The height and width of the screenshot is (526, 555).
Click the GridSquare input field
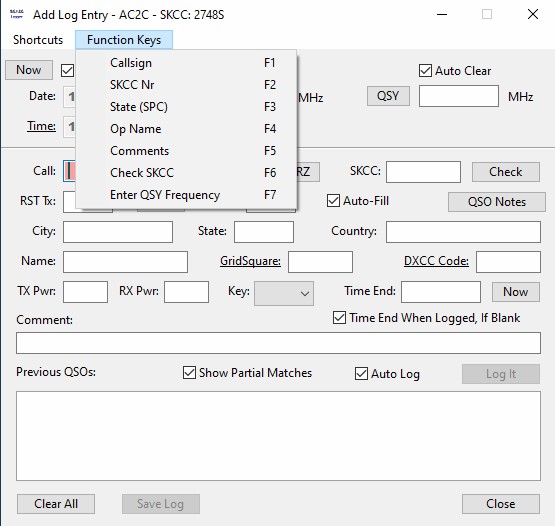(x=320, y=262)
